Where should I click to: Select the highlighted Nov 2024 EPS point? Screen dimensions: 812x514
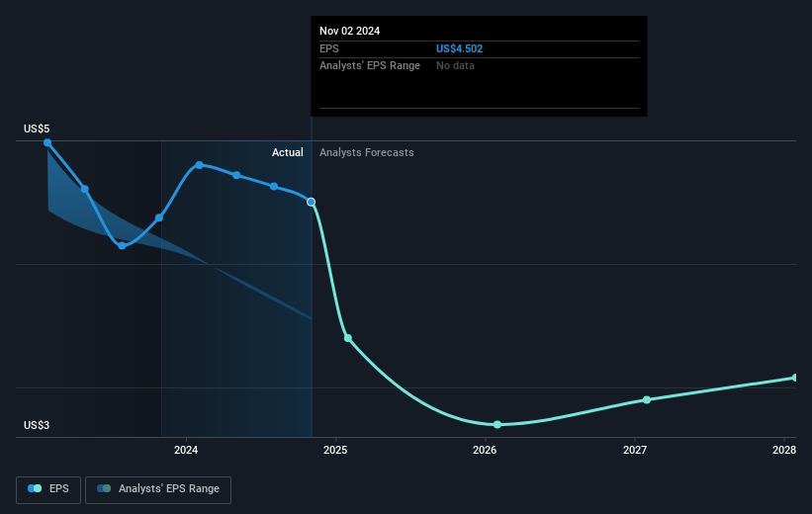(311, 202)
